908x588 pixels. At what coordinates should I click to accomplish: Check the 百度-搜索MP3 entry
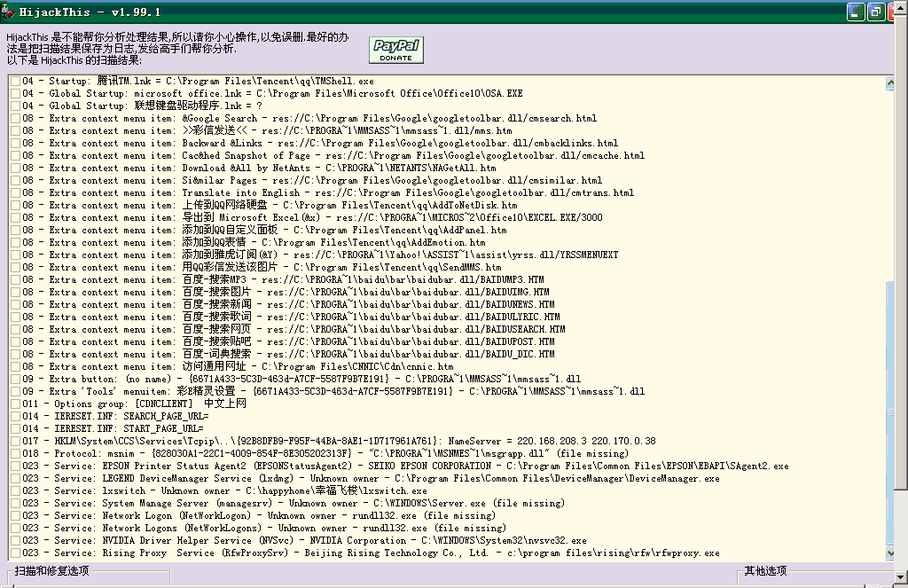pos(16,279)
